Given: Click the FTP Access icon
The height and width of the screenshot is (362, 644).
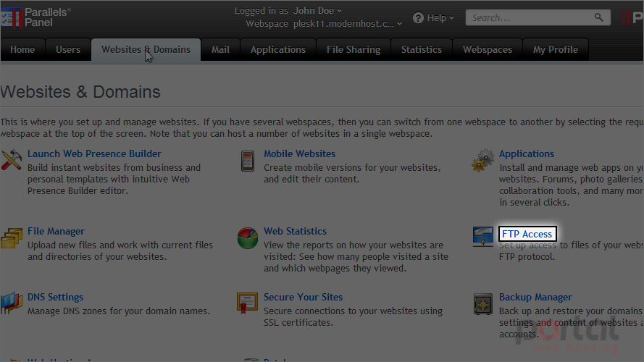Looking at the screenshot, I should [x=482, y=237].
